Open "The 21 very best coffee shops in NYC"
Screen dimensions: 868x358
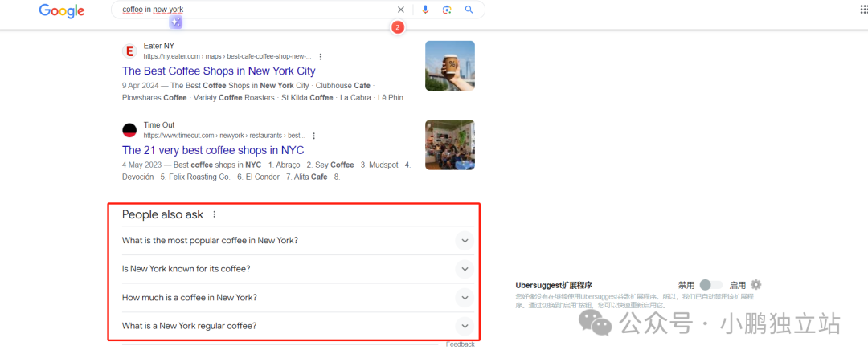pyautogui.click(x=213, y=150)
